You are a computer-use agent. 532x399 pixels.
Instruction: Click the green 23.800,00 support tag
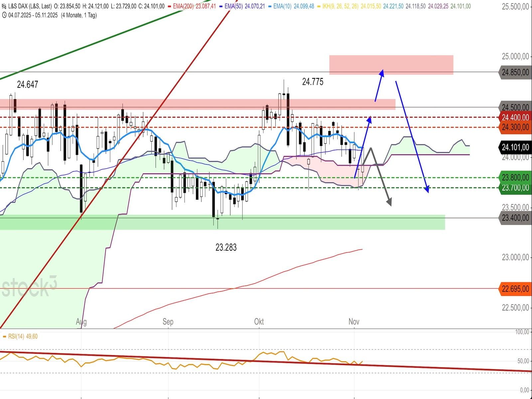pos(515,178)
